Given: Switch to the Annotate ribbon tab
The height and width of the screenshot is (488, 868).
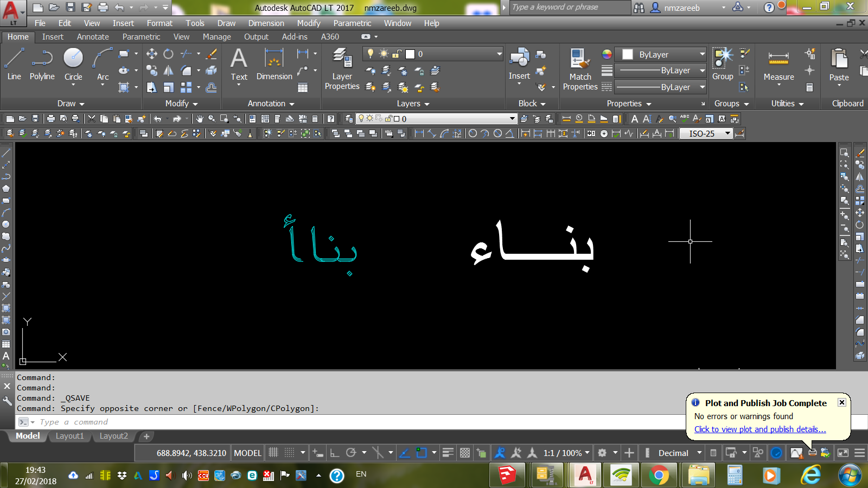Looking at the screenshot, I should pyautogui.click(x=92, y=36).
